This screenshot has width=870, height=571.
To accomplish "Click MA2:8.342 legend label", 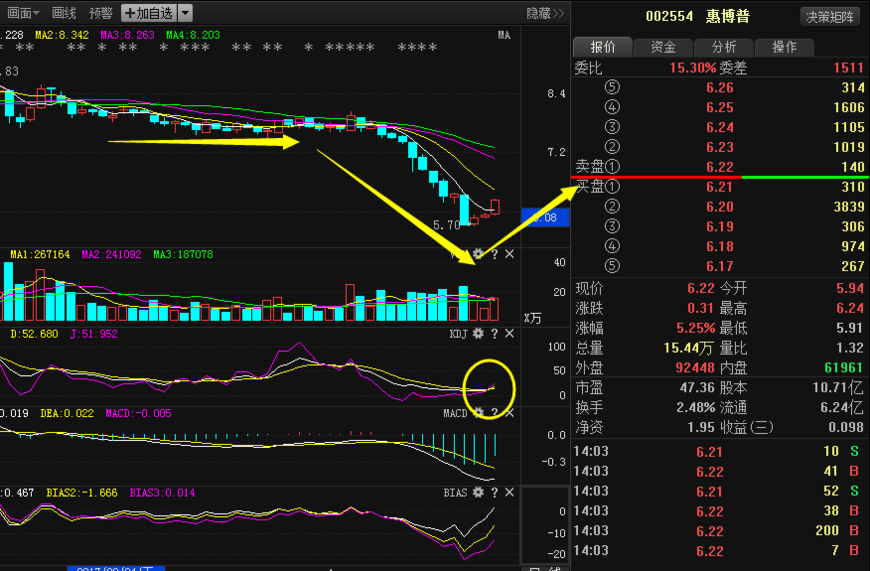I will [62, 35].
